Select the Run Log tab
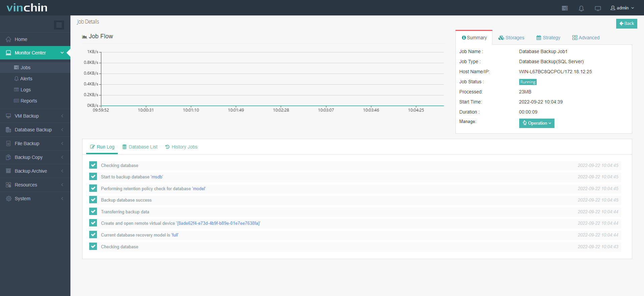 pyautogui.click(x=102, y=147)
